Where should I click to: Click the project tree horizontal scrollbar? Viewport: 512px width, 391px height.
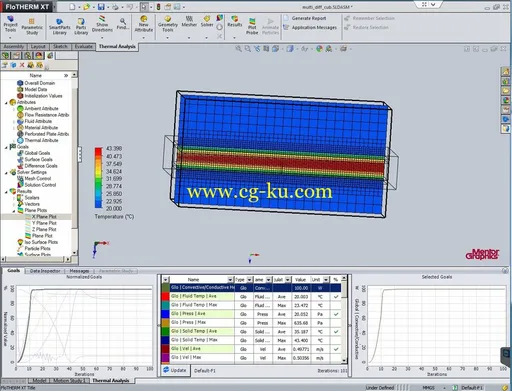tap(36, 259)
